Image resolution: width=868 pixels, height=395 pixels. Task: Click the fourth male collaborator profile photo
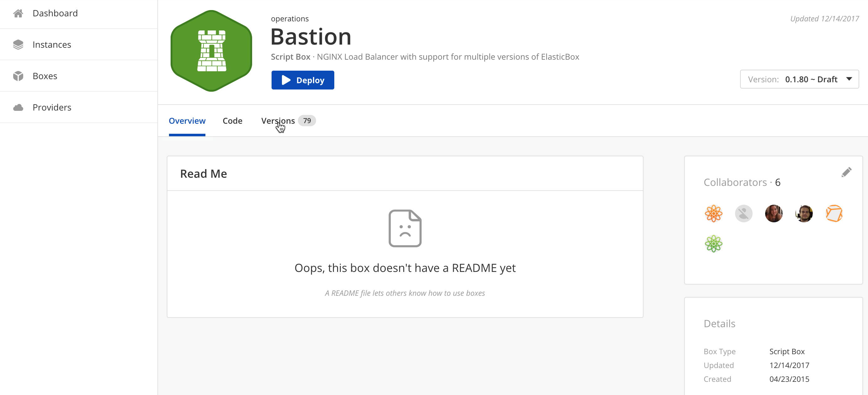[804, 213]
